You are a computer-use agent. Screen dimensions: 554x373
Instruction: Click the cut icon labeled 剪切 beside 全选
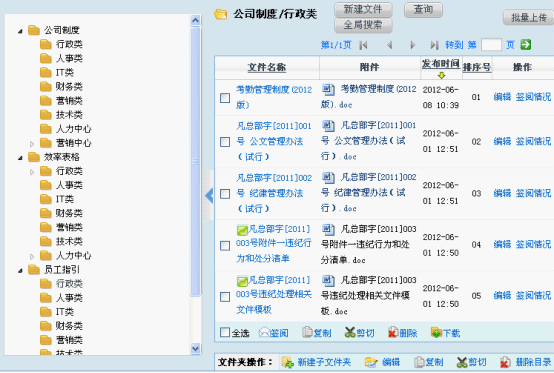350,332
